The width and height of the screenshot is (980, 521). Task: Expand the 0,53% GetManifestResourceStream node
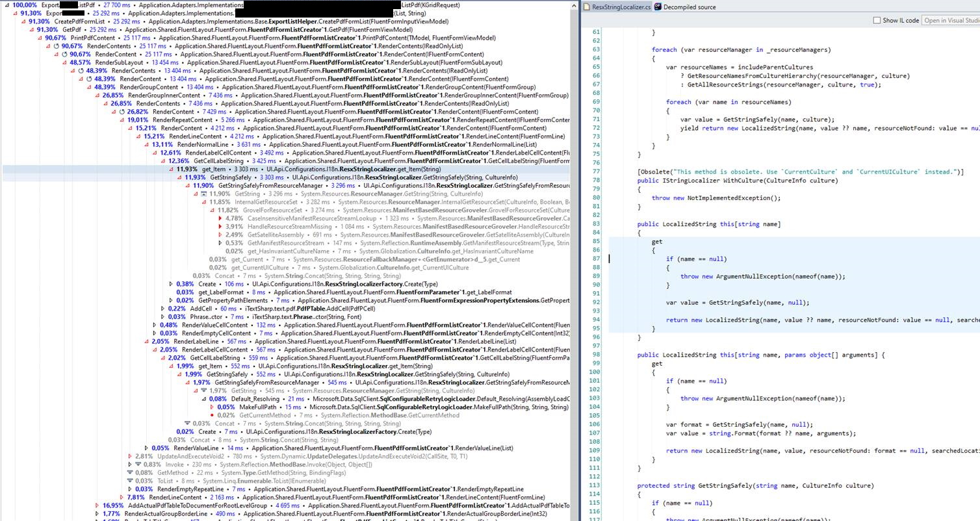(x=220, y=243)
